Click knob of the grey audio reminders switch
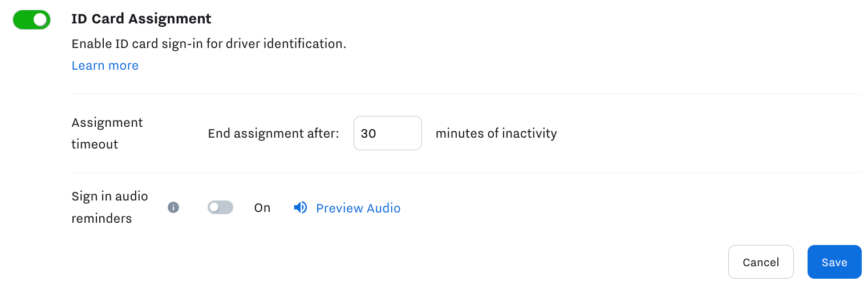Screen dimensions: 868x289 tap(214, 208)
